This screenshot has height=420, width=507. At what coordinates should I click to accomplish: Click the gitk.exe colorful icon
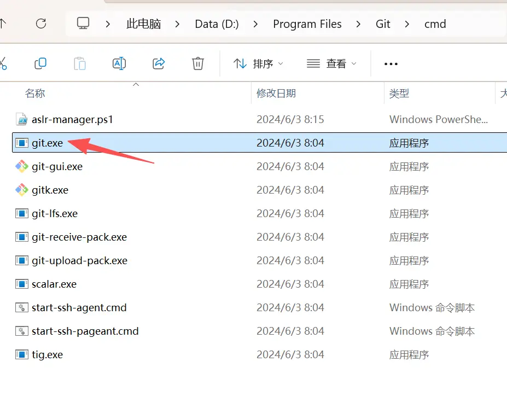pyautogui.click(x=22, y=190)
